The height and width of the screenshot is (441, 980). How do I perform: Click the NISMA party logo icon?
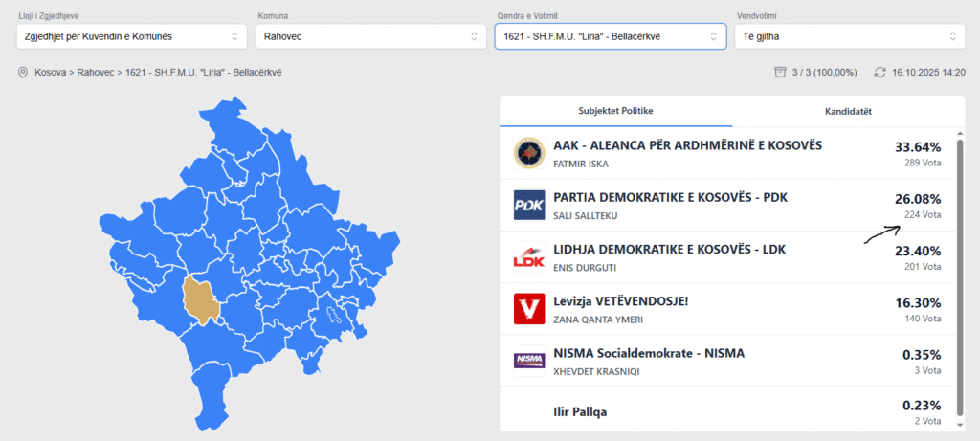click(528, 361)
